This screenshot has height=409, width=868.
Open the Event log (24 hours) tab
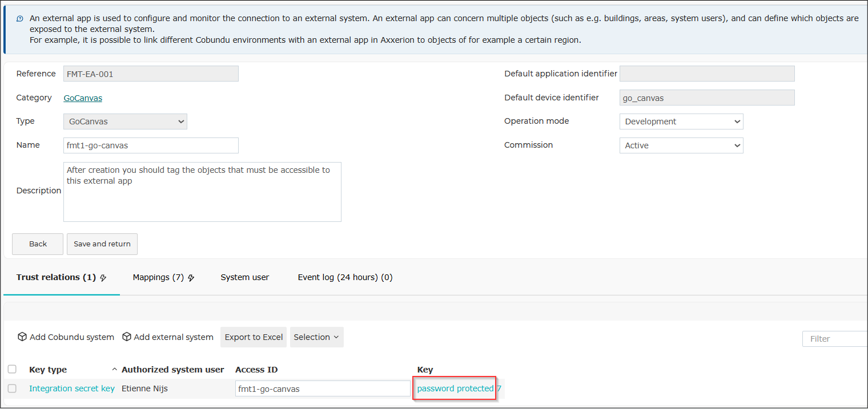pyautogui.click(x=345, y=277)
